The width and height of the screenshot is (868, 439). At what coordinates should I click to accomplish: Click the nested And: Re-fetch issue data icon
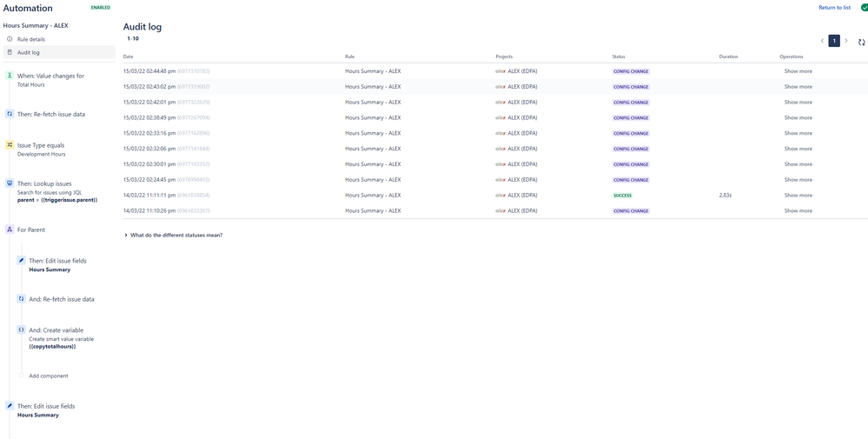(x=21, y=299)
